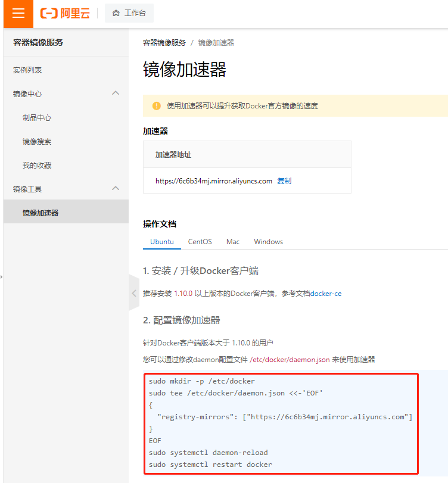
Task: Click the 操作文档 section heading
Action: 160,224
